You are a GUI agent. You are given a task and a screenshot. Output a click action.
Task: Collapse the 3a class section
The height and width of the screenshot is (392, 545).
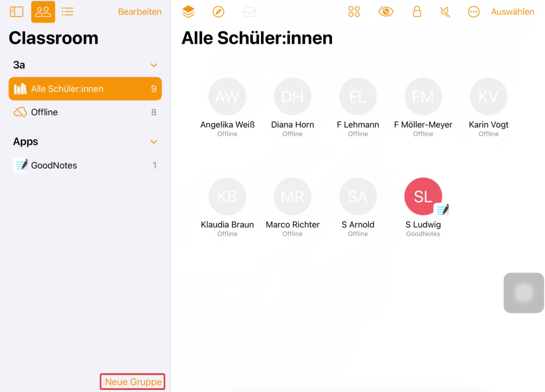point(154,65)
